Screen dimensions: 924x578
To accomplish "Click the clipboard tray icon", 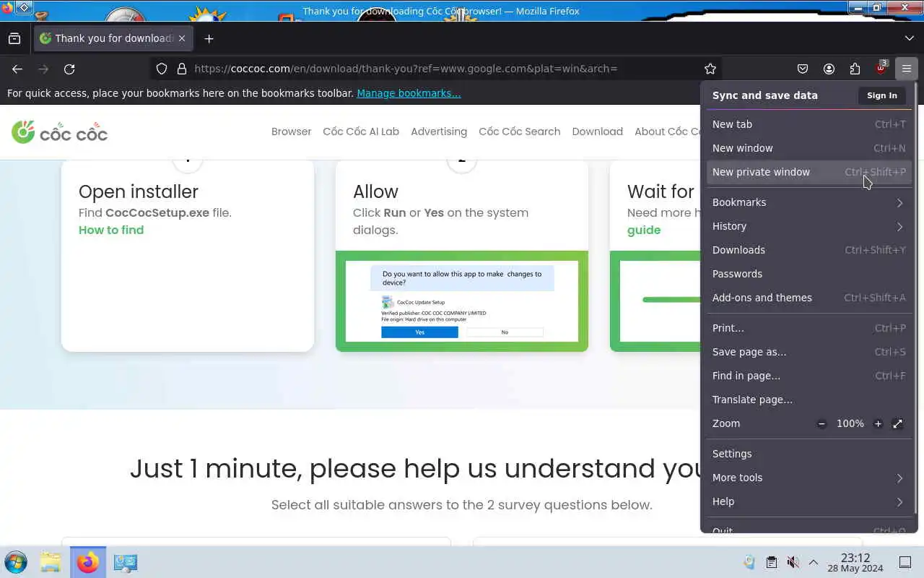I will [x=771, y=562].
